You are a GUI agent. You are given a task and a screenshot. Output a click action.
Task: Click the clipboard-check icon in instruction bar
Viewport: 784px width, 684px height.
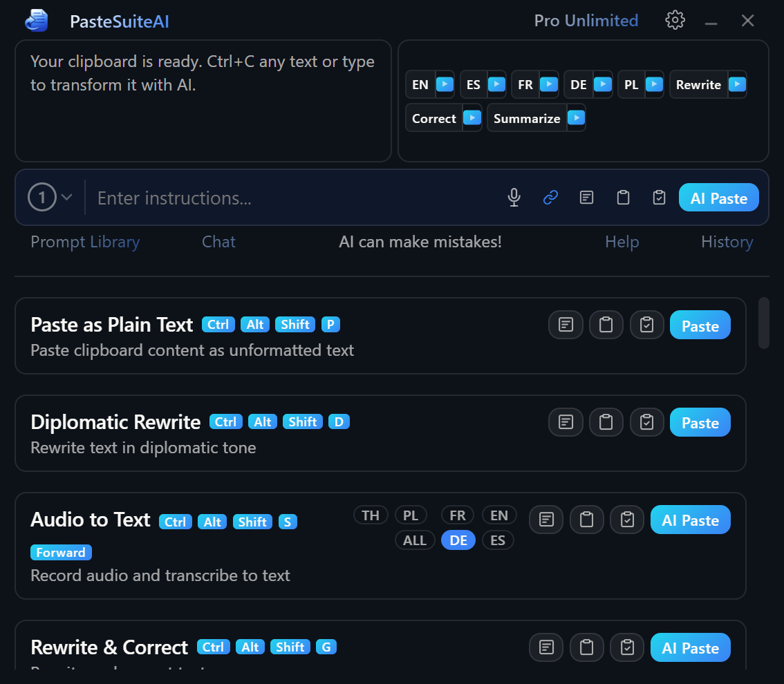(x=659, y=198)
